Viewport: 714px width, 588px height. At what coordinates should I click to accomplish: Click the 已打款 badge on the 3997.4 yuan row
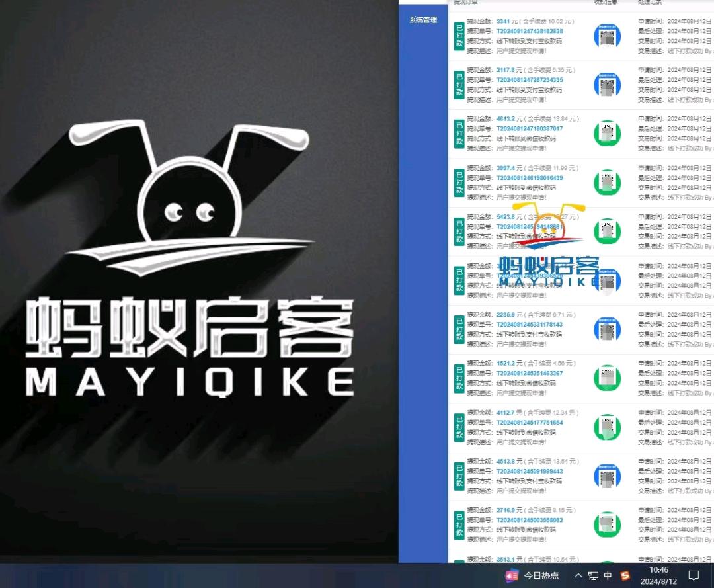tap(459, 183)
